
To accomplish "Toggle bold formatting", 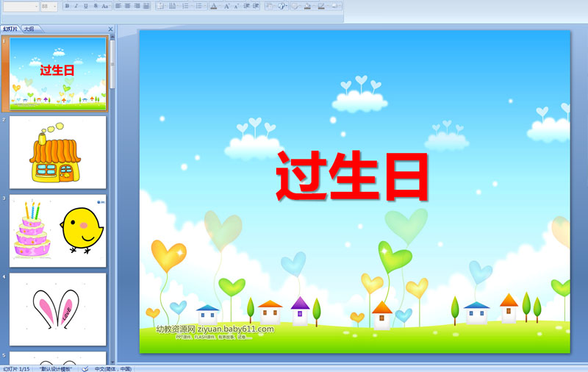I will (x=67, y=6).
